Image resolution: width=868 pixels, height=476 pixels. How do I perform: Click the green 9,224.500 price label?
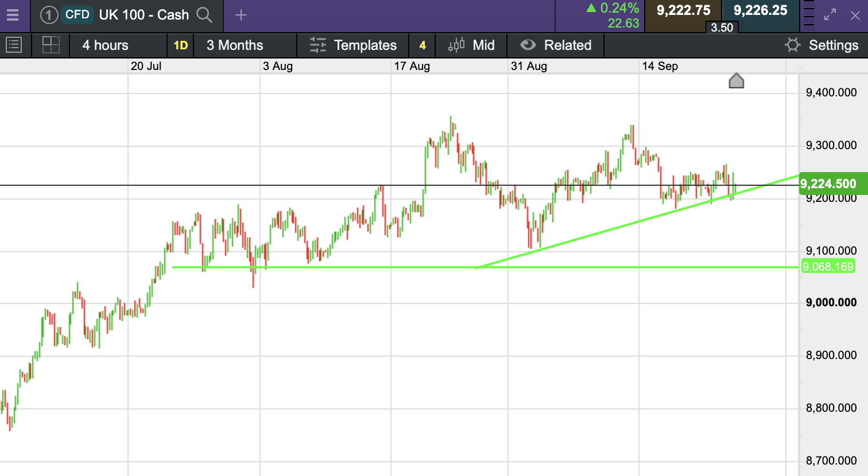point(833,184)
